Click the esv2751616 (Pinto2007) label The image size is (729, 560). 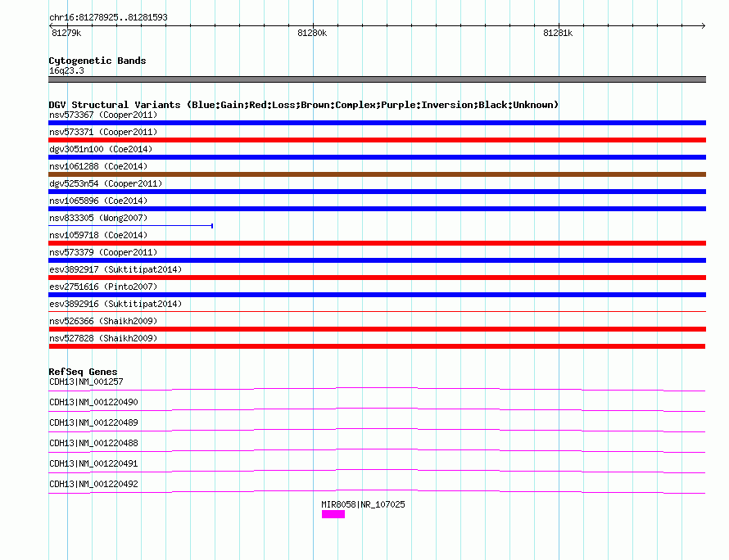click(x=103, y=287)
